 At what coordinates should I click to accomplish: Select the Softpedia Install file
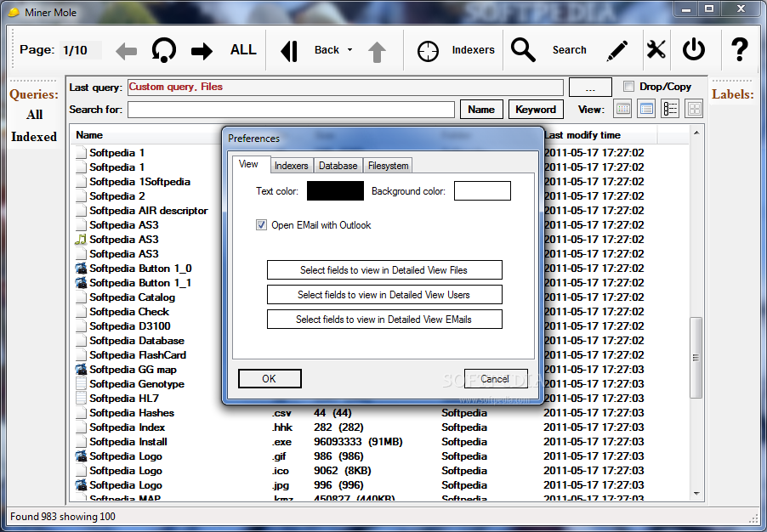pyautogui.click(x=128, y=442)
